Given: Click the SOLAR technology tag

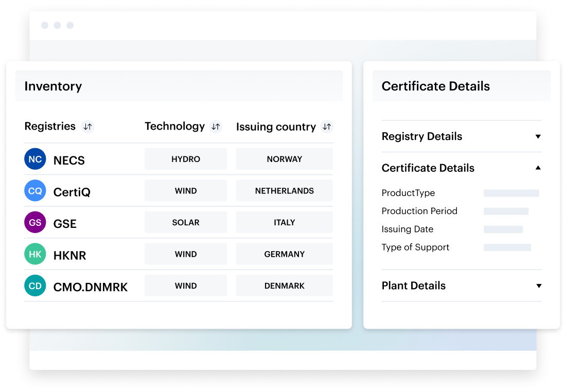Looking at the screenshot, I should click(186, 222).
